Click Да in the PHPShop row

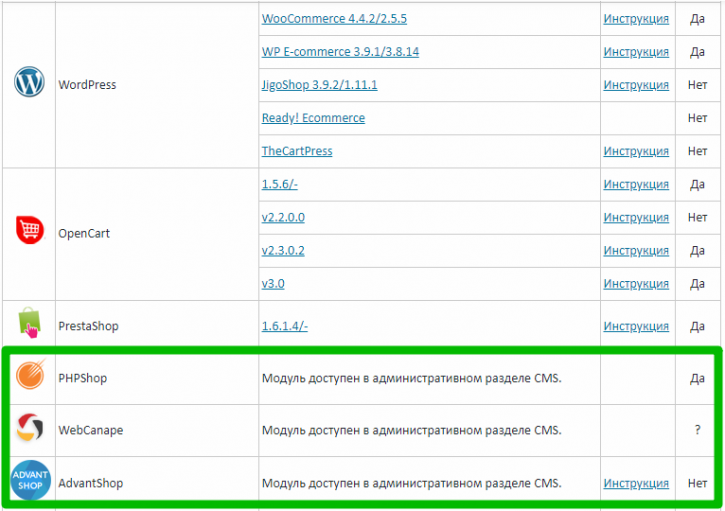coord(697,378)
